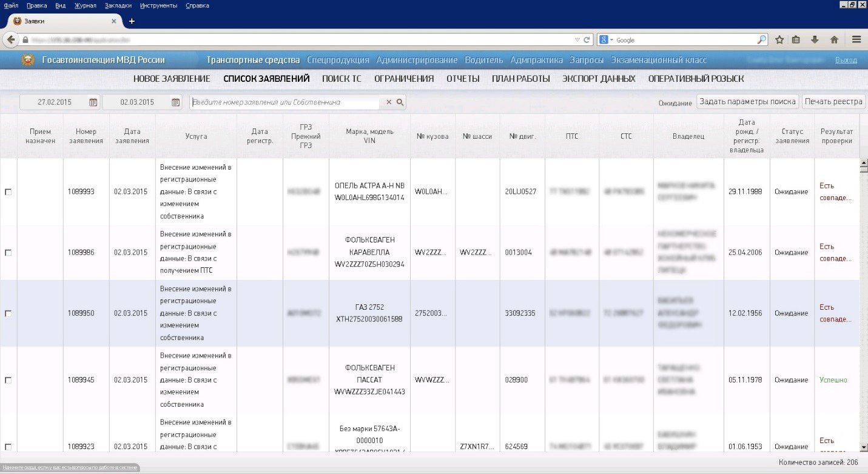Select the checkbox for application 1089950
This screenshot has height=474, width=868.
(8, 313)
